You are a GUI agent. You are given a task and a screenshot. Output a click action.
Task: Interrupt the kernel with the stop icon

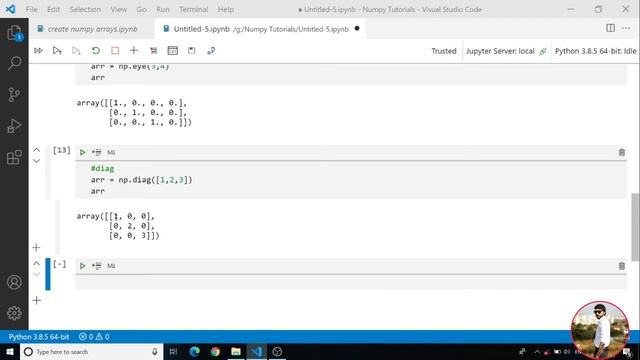tap(115, 51)
